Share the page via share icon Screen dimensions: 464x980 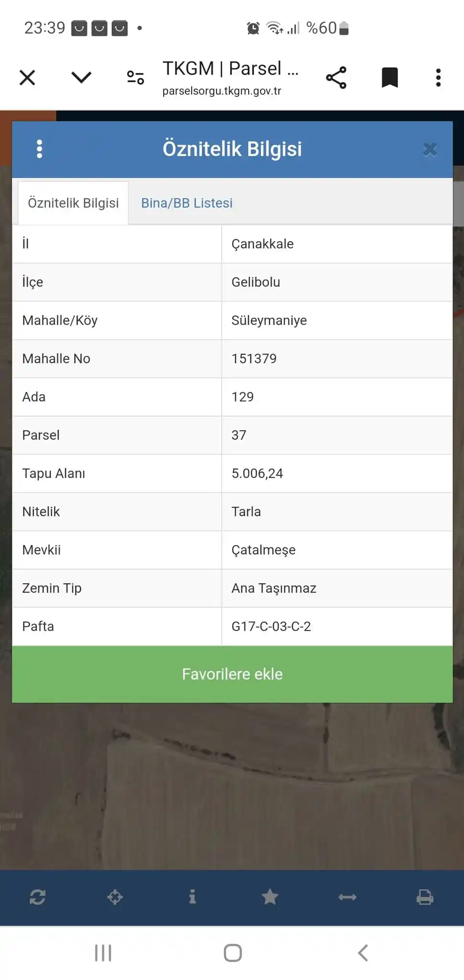(x=336, y=78)
